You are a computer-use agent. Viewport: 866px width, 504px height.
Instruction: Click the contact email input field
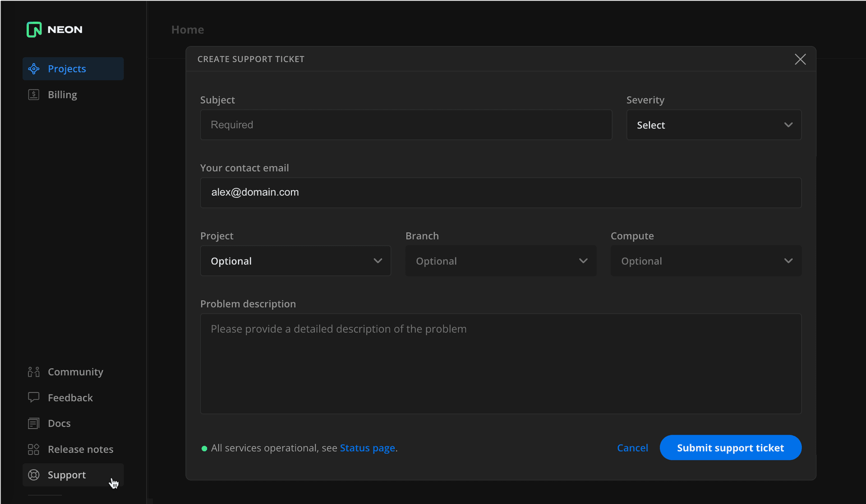(x=501, y=192)
